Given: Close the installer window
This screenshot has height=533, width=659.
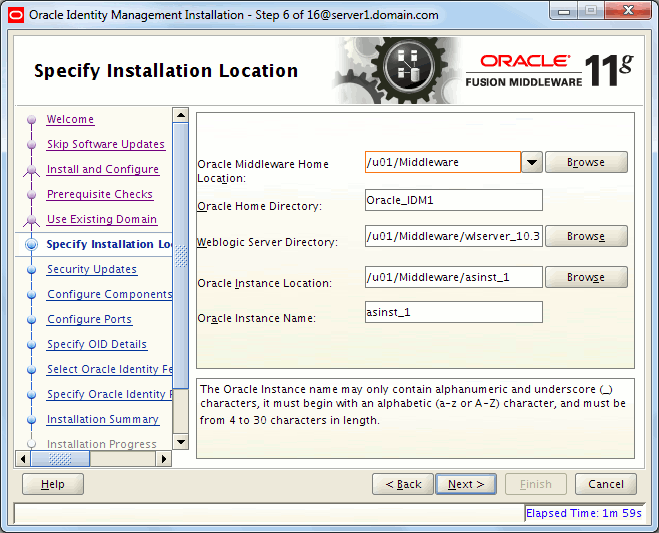Looking at the screenshot, I should tap(628, 11).
